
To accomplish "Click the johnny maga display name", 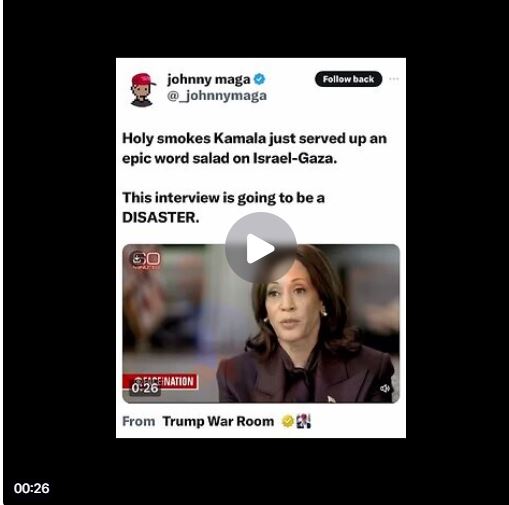I will tap(209, 80).
